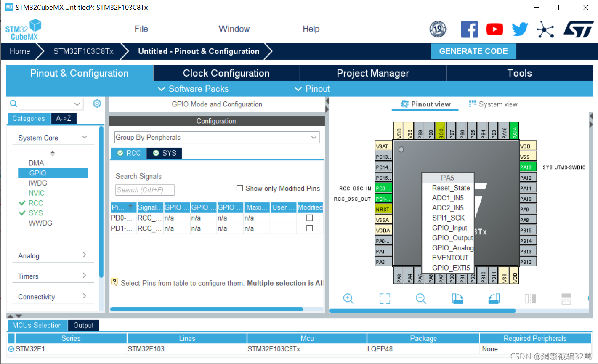Check Modified box for PD0 row
Screen dimensions: 598x364
310,218
